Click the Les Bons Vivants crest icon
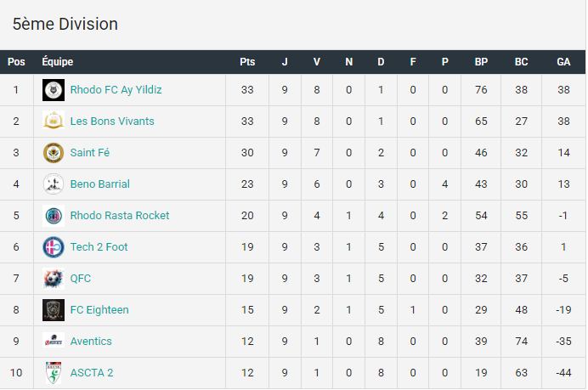Screen dimensions: 588x390 pyautogui.click(x=54, y=122)
